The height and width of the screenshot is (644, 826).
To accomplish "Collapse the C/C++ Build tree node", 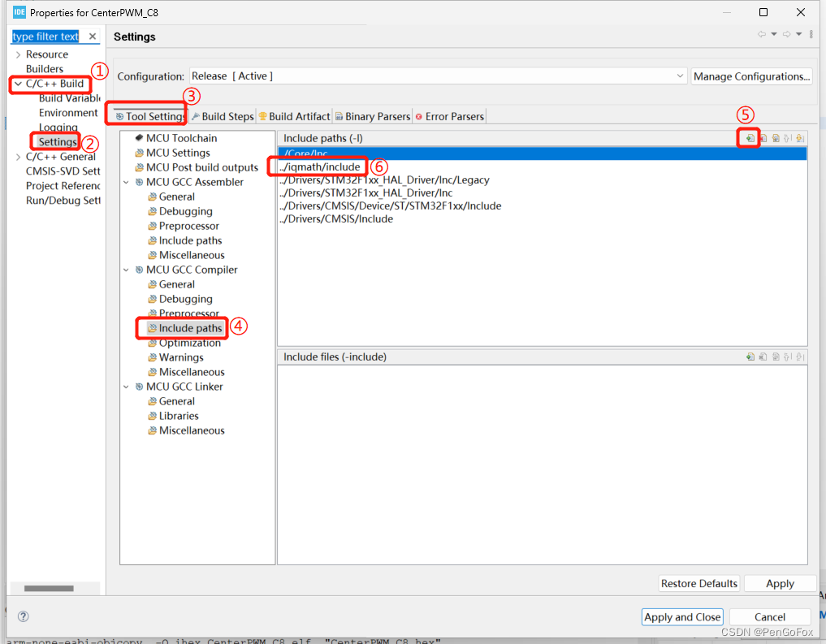I will tap(19, 83).
